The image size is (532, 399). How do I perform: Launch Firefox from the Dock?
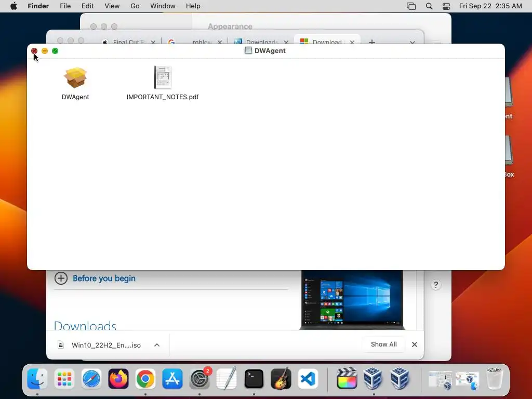pyautogui.click(x=118, y=379)
